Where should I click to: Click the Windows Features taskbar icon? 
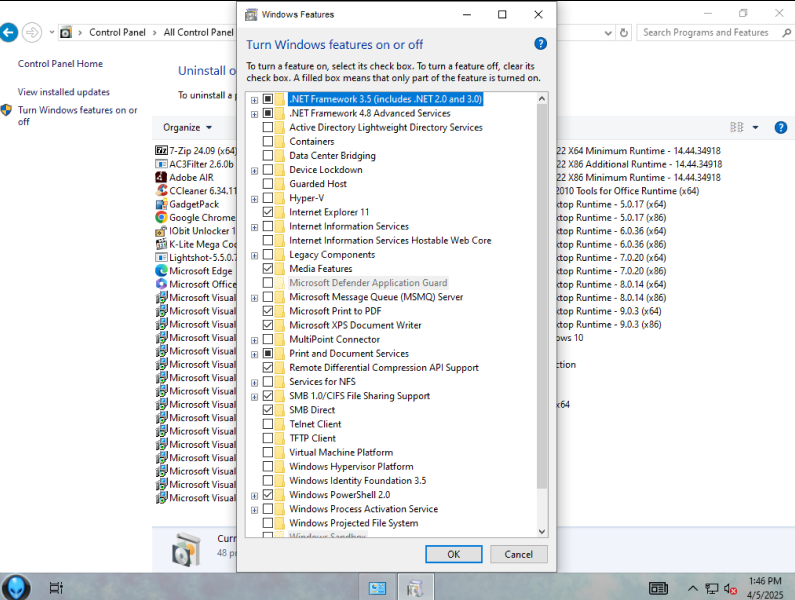pos(415,588)
